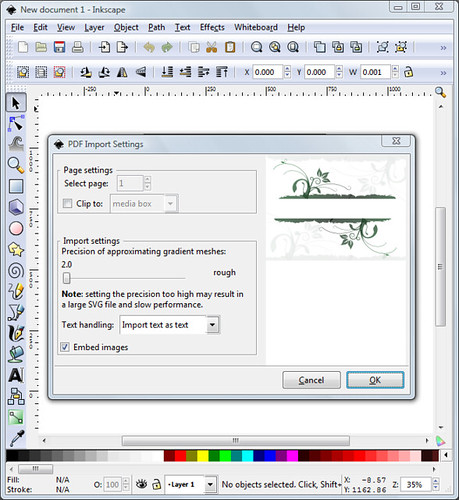Screen dimensions: 459x500
Task: Expand tool controls bar overflow chevron
Action: [443, 73]
